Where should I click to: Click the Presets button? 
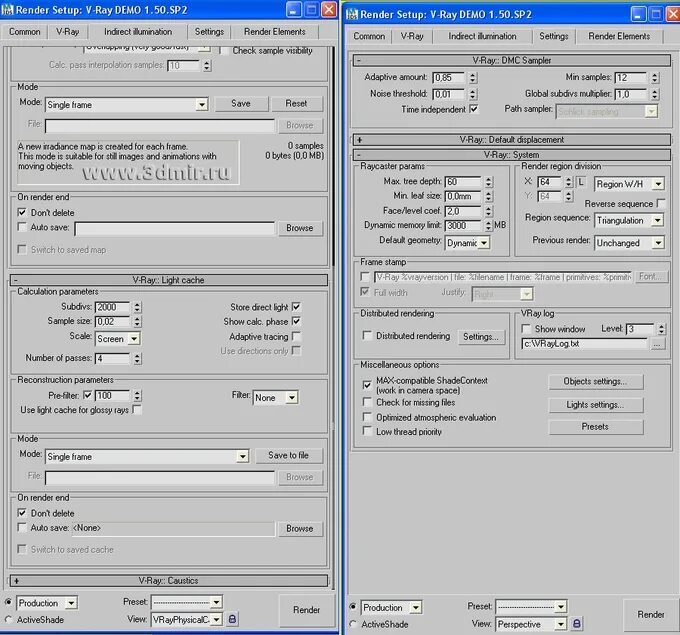[595, 427]
